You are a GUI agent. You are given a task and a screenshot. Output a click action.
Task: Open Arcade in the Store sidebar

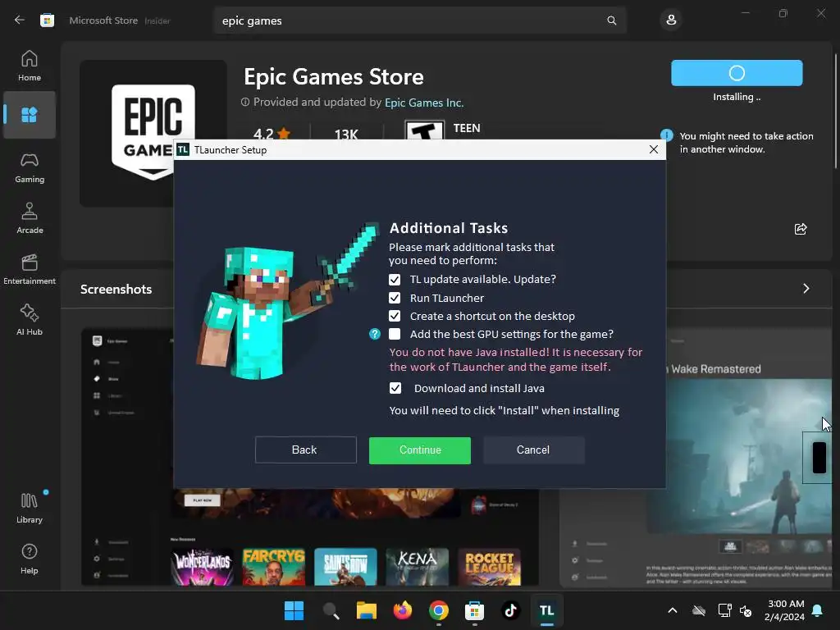[30, 218]
